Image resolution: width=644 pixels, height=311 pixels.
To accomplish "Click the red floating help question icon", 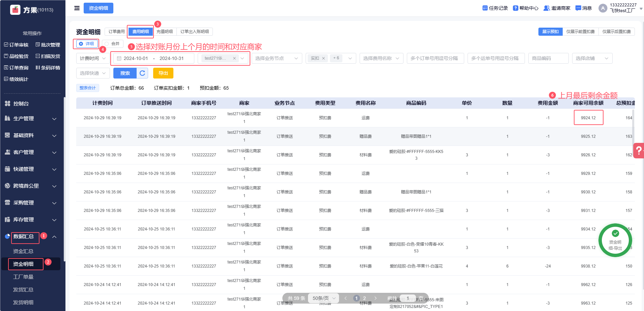I will click(639, 151).
